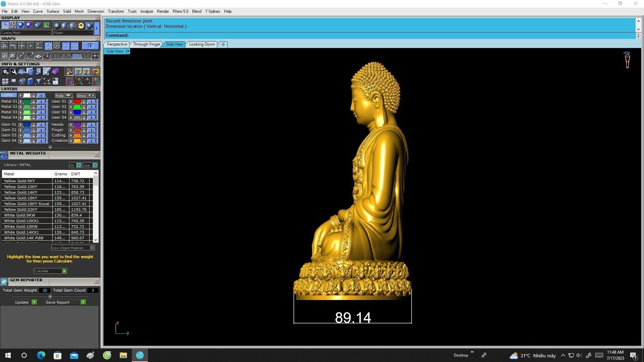Image resolution: width=644 pixels, height=362 pixels.
Task: Click the User 01 red color swatch
Action: point(77,102)
